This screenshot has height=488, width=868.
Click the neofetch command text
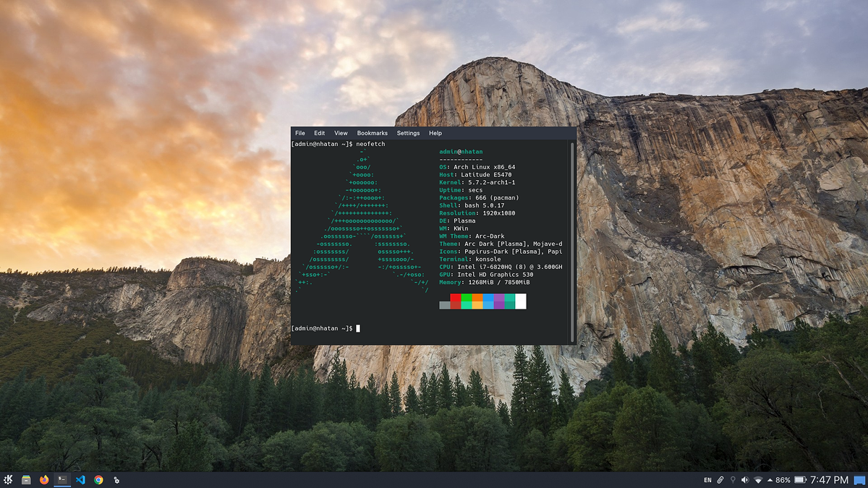click(x=371, y=144)
